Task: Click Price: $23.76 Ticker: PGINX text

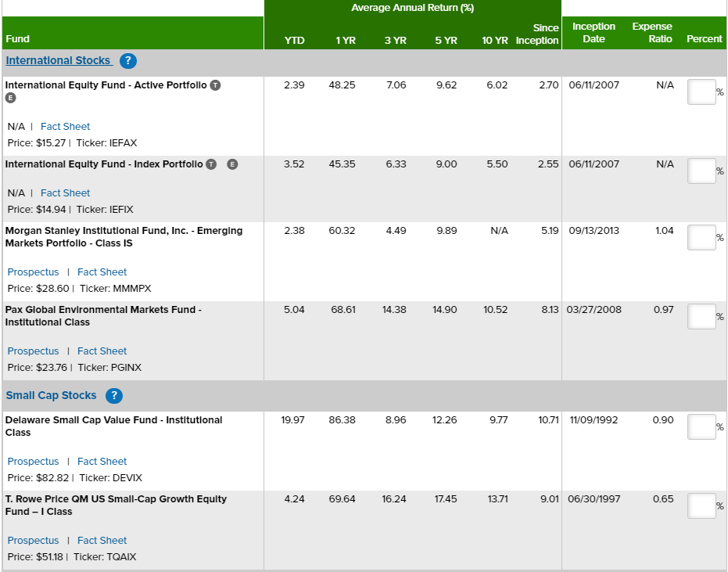Action: click(75, 368)
